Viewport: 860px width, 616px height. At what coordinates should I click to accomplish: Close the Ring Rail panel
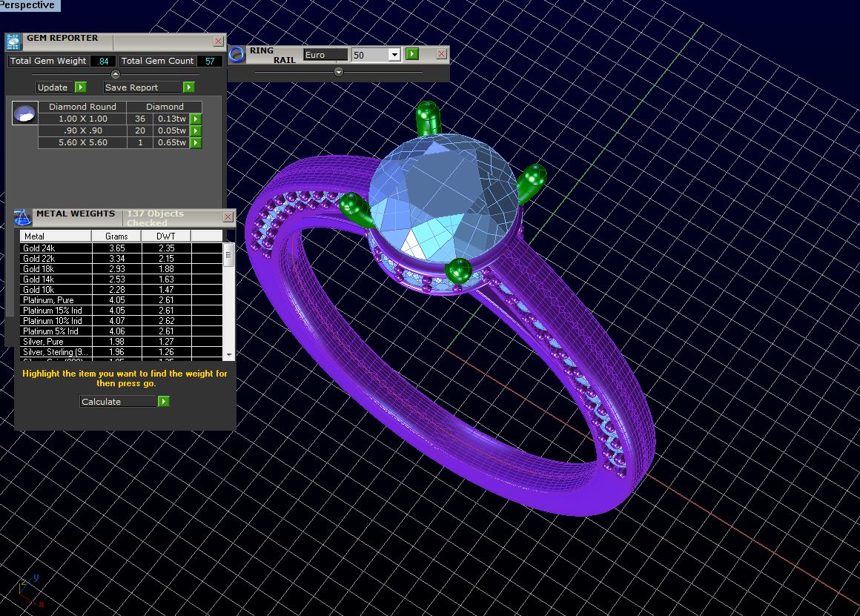(x=442, y=54)
